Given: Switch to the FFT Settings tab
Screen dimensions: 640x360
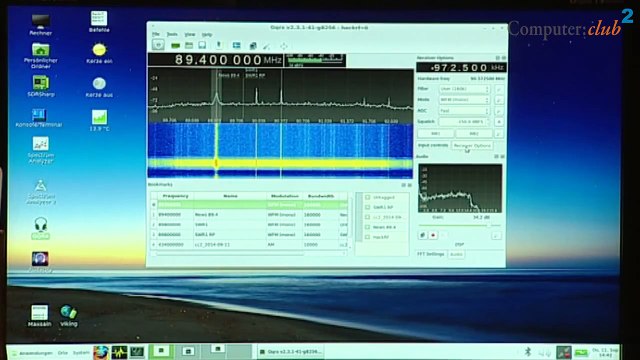Looking at the screenshot, I should tap(431, 254).
